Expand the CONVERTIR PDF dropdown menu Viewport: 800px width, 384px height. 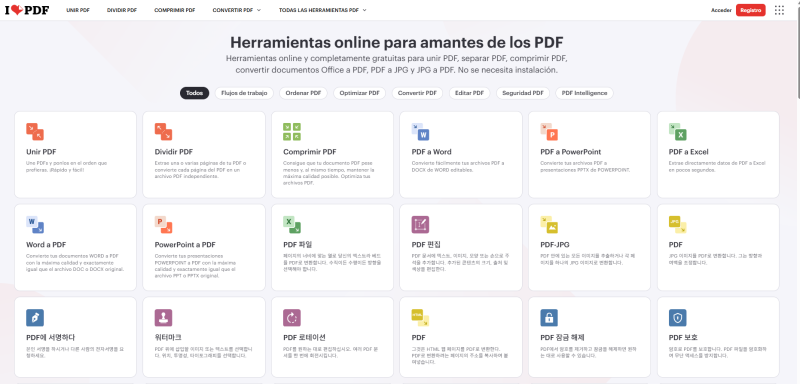pos(237,10)
